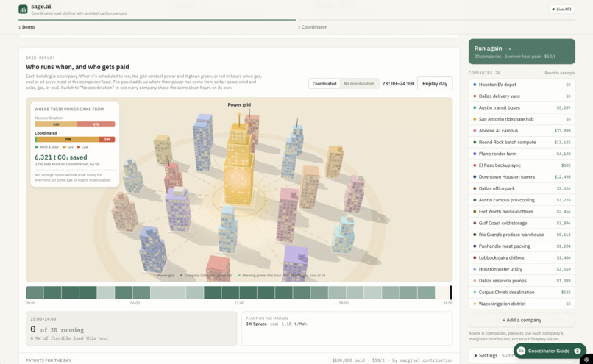
Task: Click the Add a company button
Action: pos(522,320)
